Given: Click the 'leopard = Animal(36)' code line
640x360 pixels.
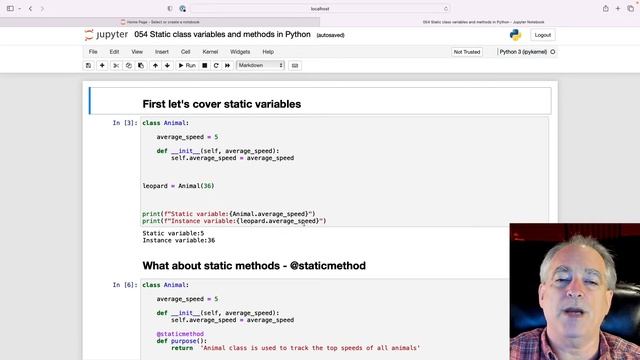Looking at the screenshot, I should 178,186.
